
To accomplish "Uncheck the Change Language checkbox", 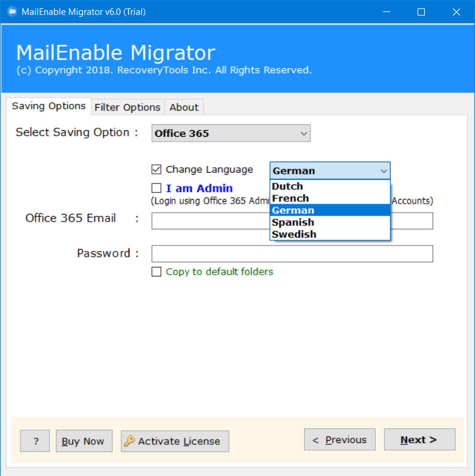I will pos(157,170).
